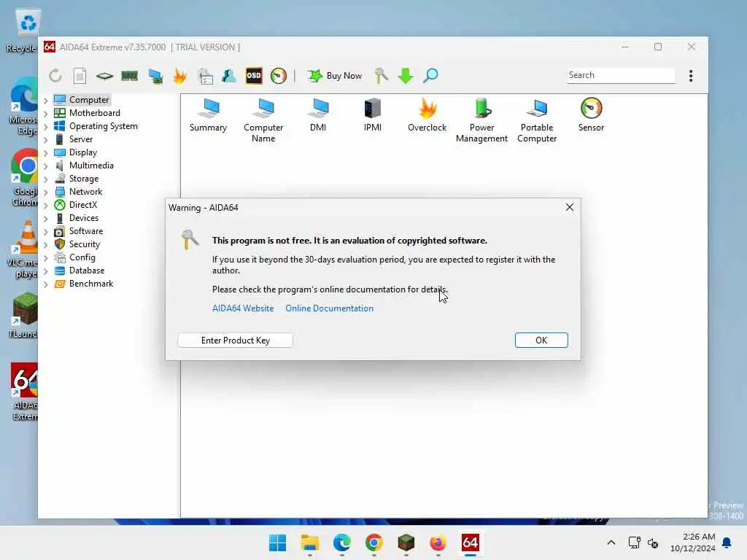The image size is (747, 560).
Task: Click the product key icon in toolbar
Action: click(381, 76)
